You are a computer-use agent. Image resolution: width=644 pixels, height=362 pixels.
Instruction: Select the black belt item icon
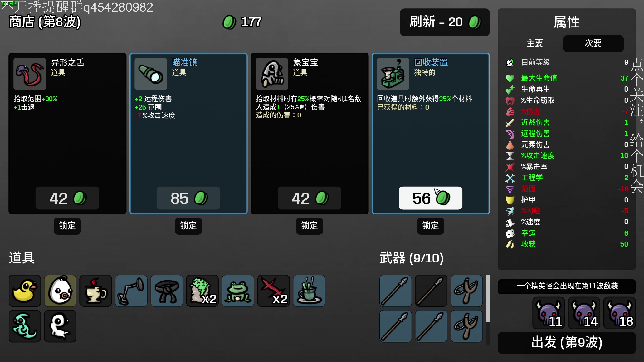click(167, 291)
